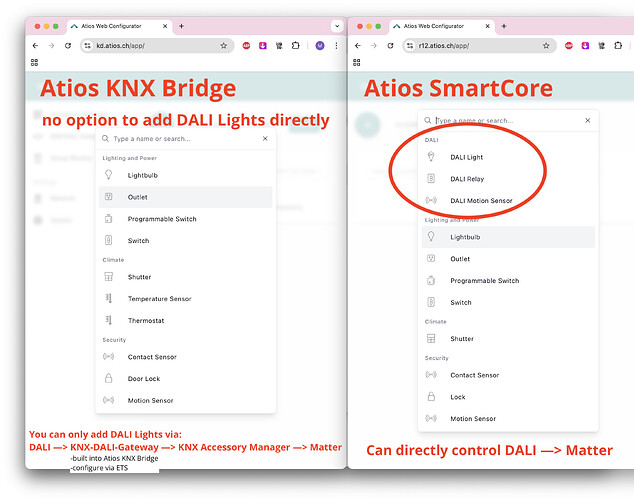The height and width of the screenshot is (500, 634).
Task: Open tab search dropdown in left browser
Action: click(337, 26)
